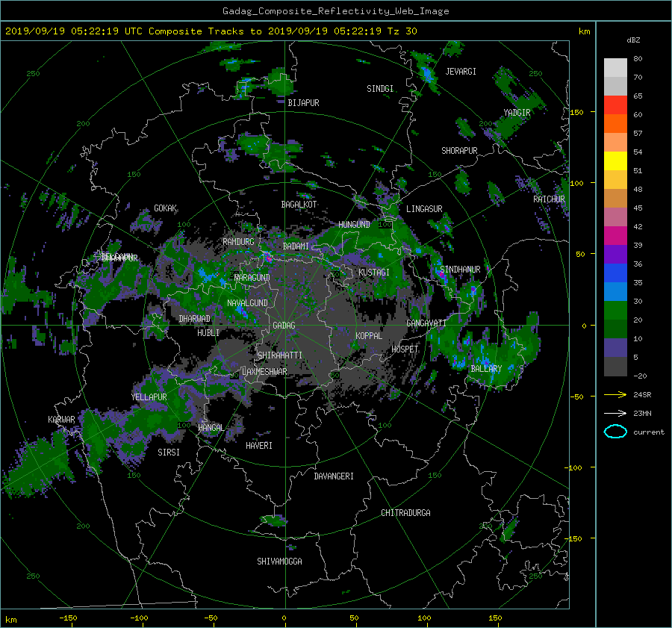Click the YELLAPUR city label
This screenshot has height=628, width=672.
click(x=149, y=397)
